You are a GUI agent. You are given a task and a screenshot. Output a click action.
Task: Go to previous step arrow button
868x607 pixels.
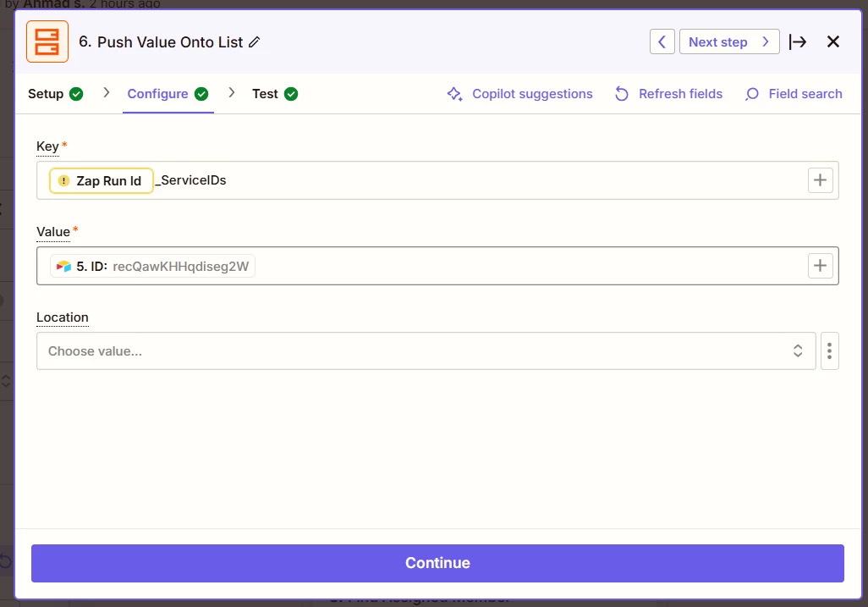pyautogui.click(x=662, y=41)
